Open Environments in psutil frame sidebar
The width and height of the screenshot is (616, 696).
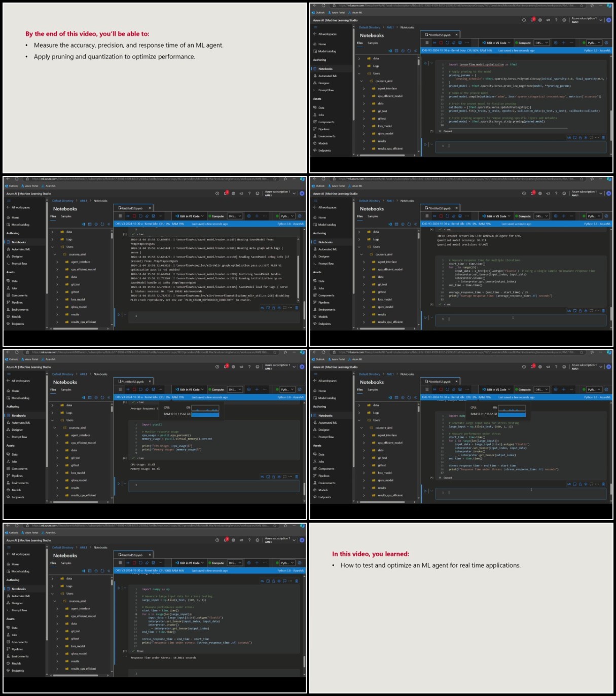pos(20,483)
